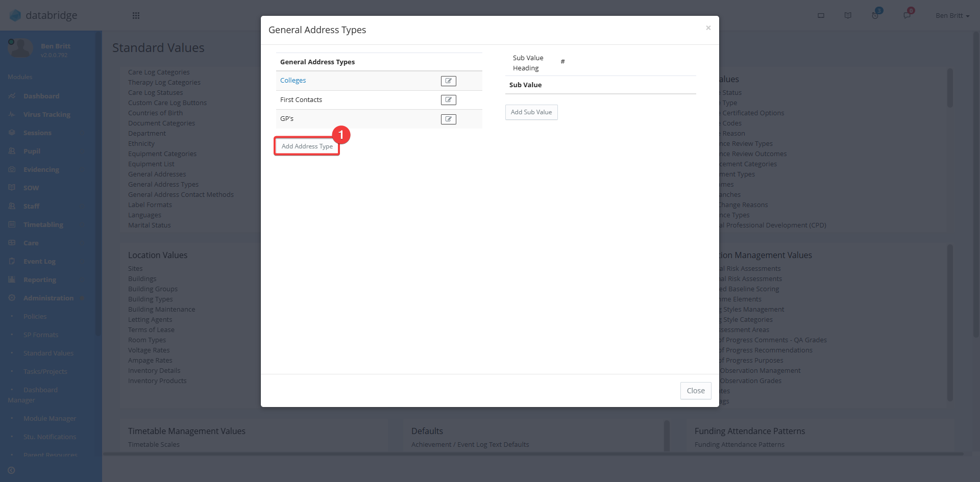Click Add Sub Value button
Viewport: 980px width, 482px height.
click(x=531, y=112)
